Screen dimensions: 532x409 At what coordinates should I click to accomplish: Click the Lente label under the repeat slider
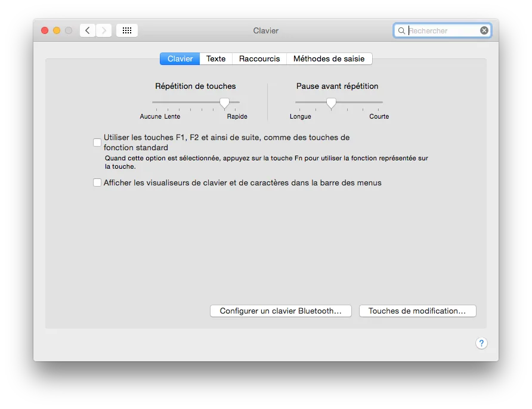tap(172, 116)
